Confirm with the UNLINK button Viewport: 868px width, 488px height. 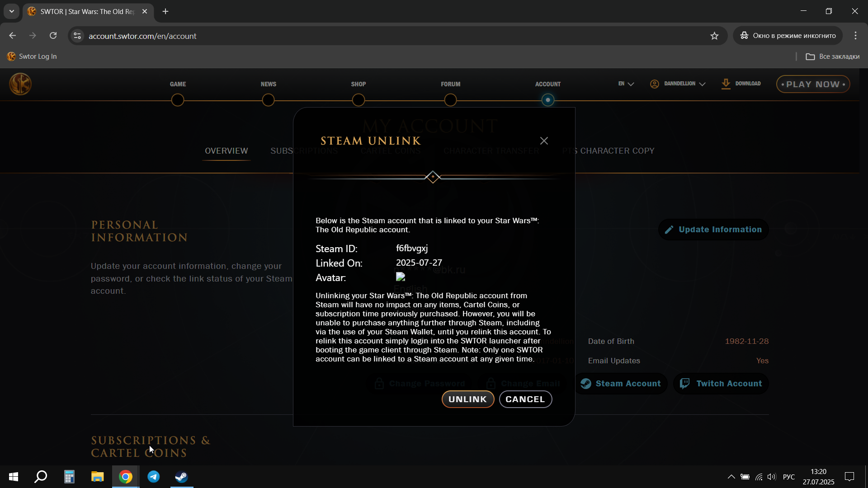click(467, 399)
